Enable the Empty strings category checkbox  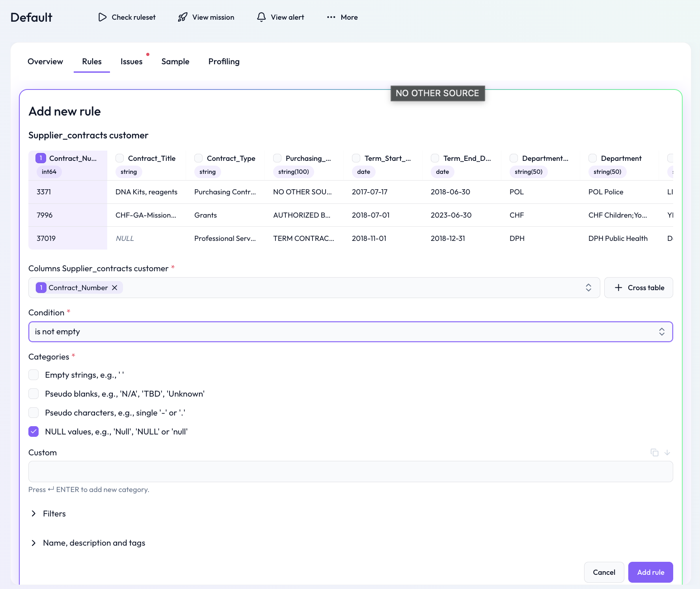point(34,375)
